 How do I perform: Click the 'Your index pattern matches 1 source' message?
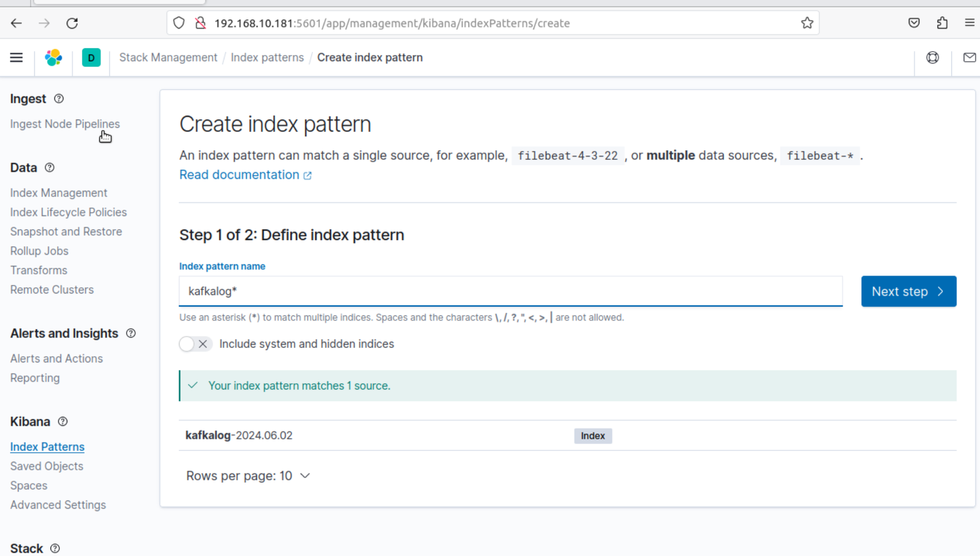point(299,386)
